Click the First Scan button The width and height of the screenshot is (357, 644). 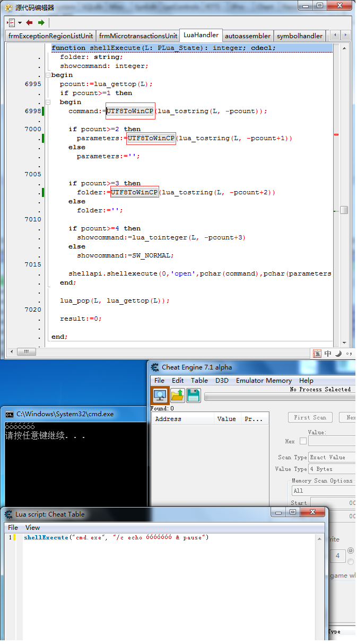(310, 418)
